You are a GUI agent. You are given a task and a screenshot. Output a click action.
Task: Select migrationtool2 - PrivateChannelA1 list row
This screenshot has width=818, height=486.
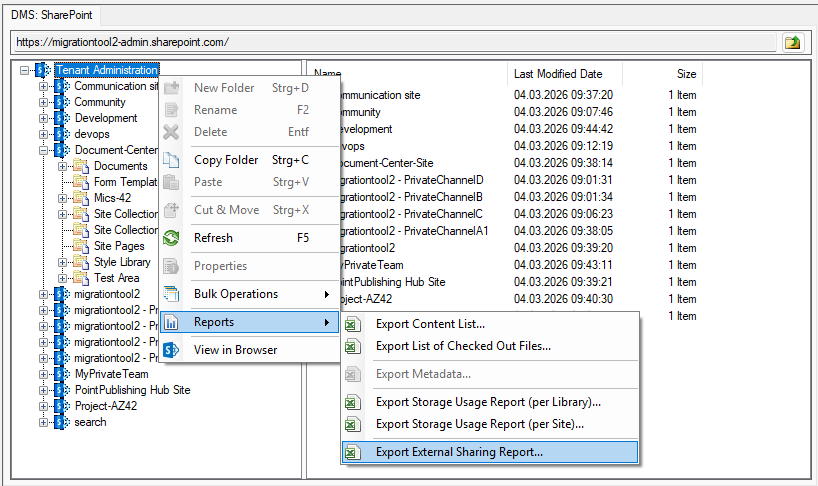click(505, 231)
